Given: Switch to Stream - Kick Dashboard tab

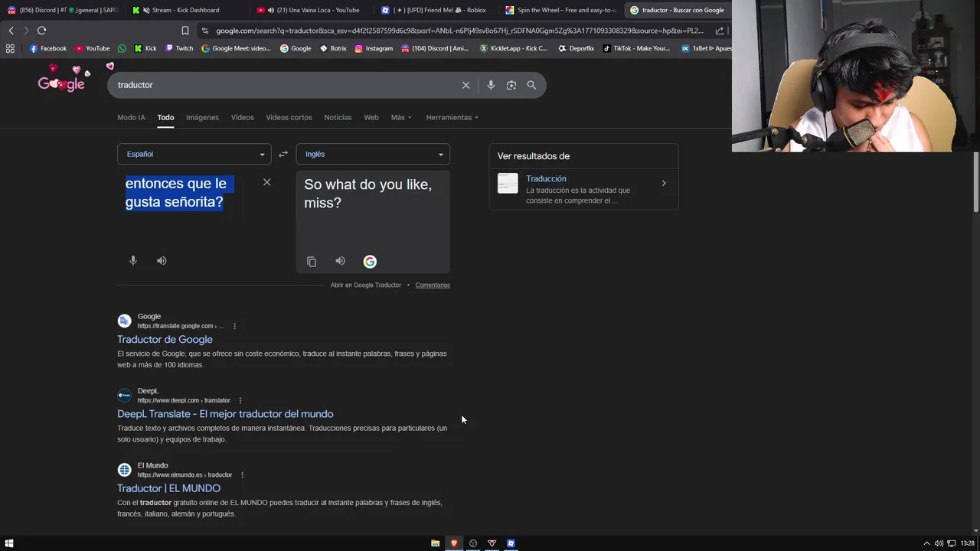Looking at the screenshot, I should (x=185, y=10).
